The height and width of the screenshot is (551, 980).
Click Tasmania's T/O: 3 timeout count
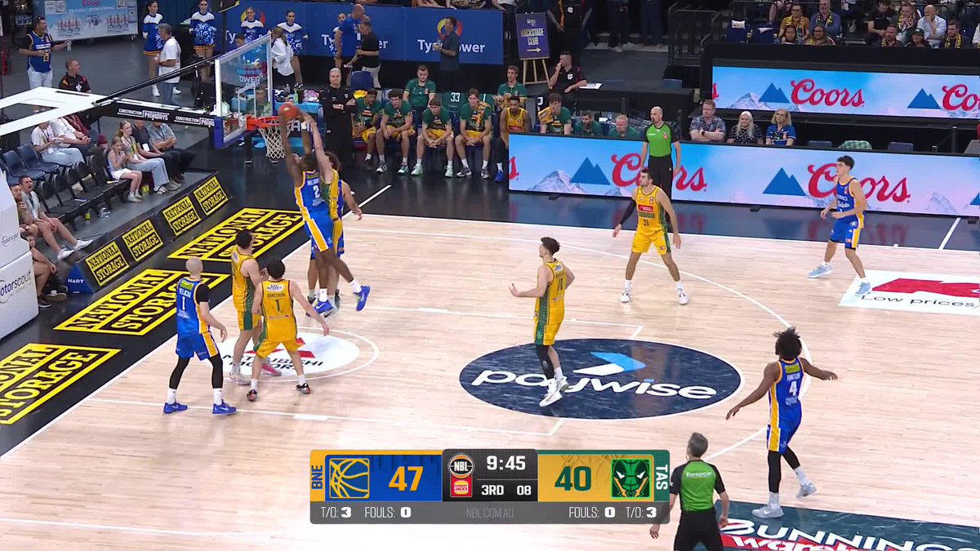pos(640,513)
